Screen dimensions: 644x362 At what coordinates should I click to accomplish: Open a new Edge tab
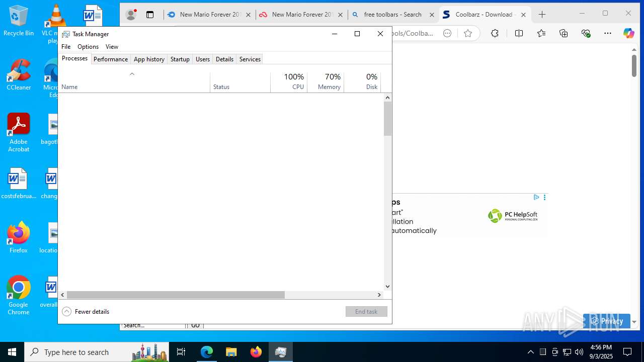pyautogui.click(x=542, y=15)
